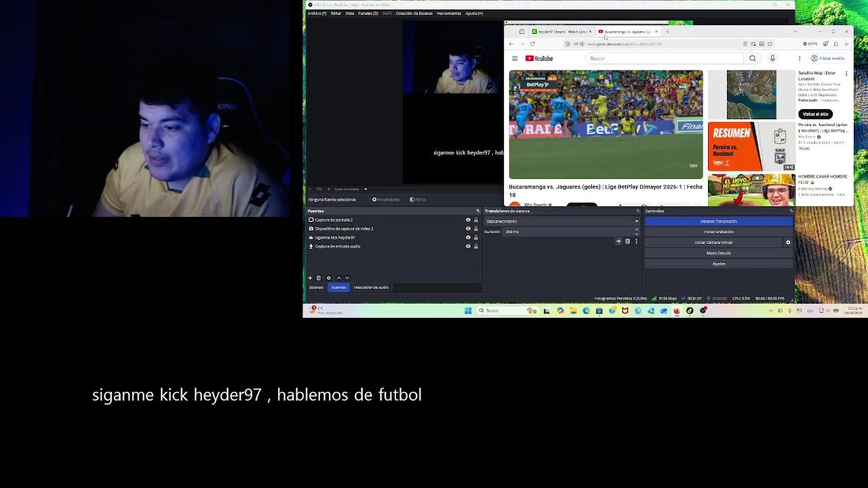Open Ayuda menu in OBS
Screen dimensions: 868x488
(x=474, y=14)
